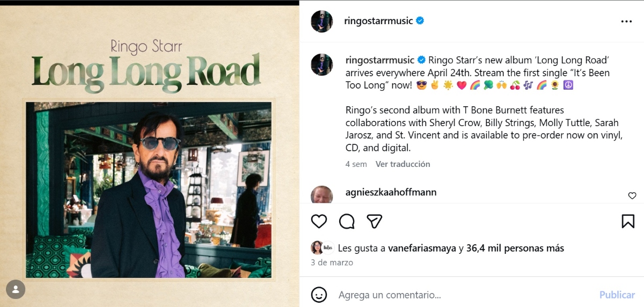Image resolution: width=644 pixels, height=307 pixels.
Task: Focus the "Agrega un comentario..." field
Action: click(462, 295)
